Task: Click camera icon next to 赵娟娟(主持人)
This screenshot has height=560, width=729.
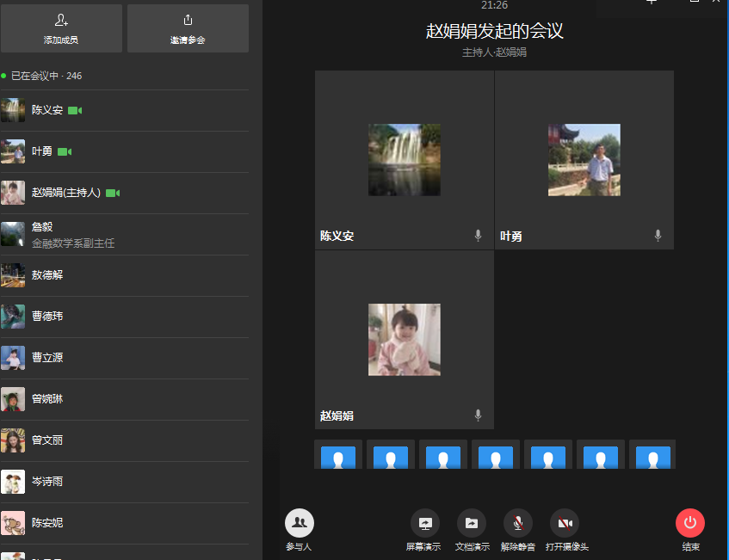Action: point(113,193)
